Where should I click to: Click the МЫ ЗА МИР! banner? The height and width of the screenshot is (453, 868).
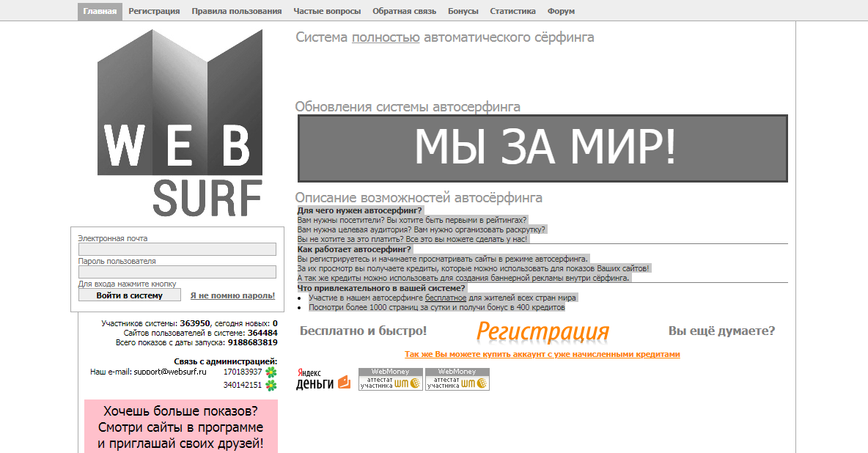542,148
